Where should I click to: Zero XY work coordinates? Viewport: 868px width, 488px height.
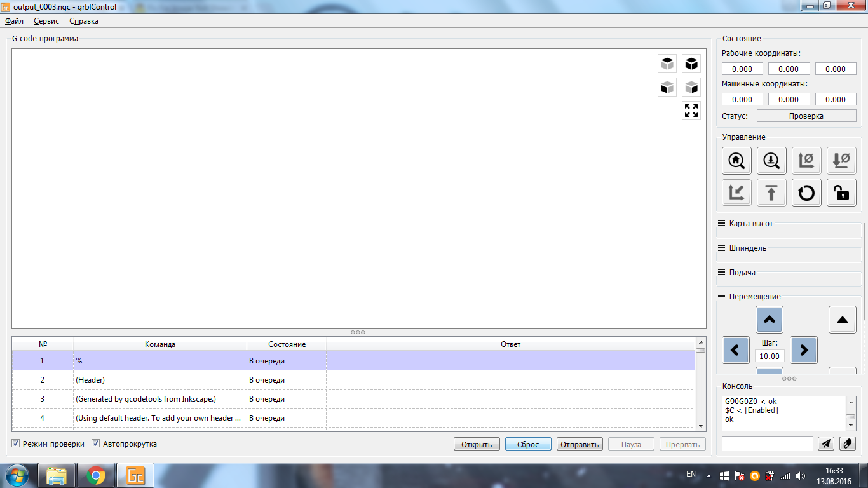806,161
